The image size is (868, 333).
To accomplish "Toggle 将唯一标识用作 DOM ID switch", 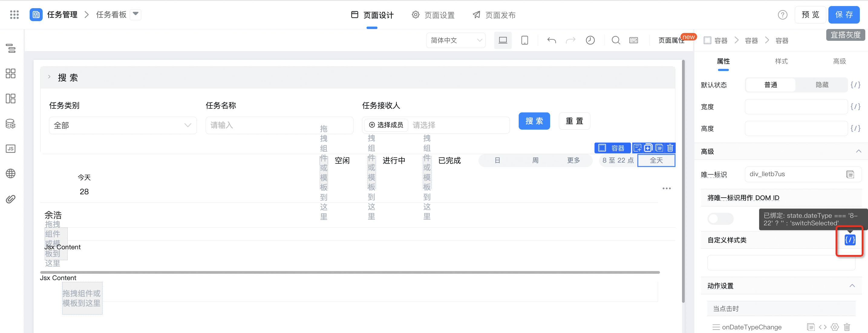I will tap(720, 219).
